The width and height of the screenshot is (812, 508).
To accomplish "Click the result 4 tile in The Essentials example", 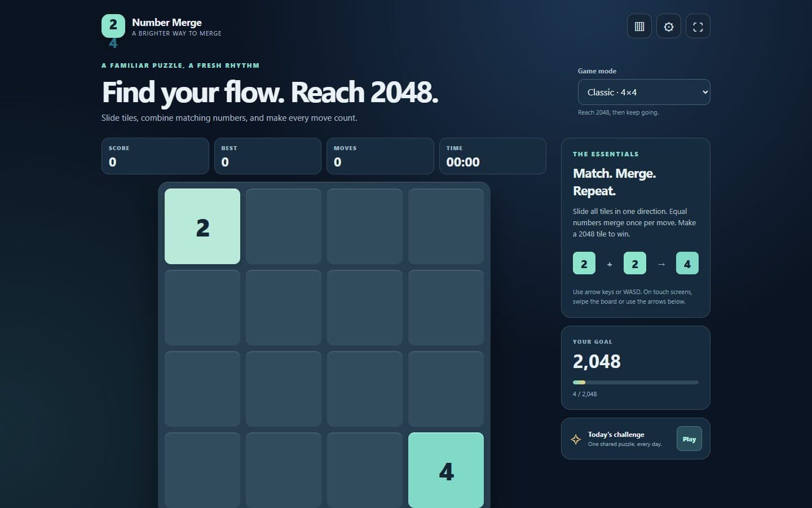I will pos(687,263).
